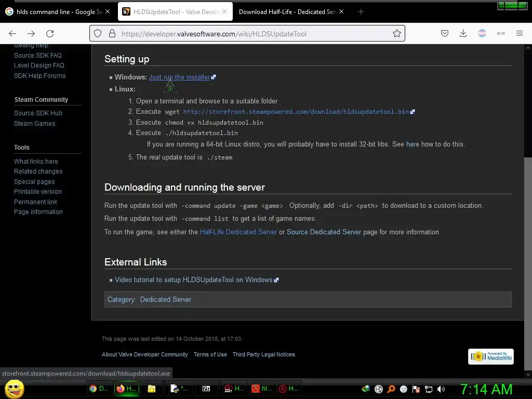Open the 'hl...' taskbar window
Screen dimensions: 532x399
pyautogui.click(x=262, y=389)
